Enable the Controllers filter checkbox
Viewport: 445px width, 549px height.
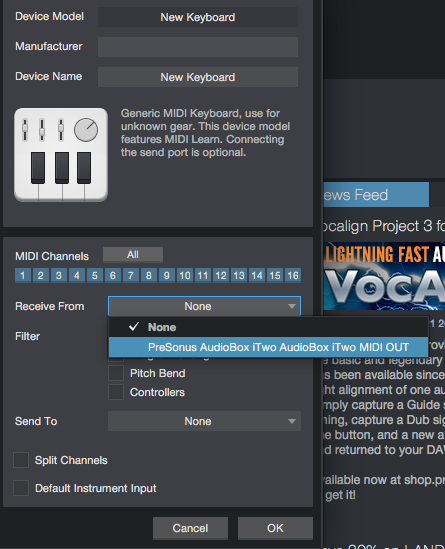(116, 392)
